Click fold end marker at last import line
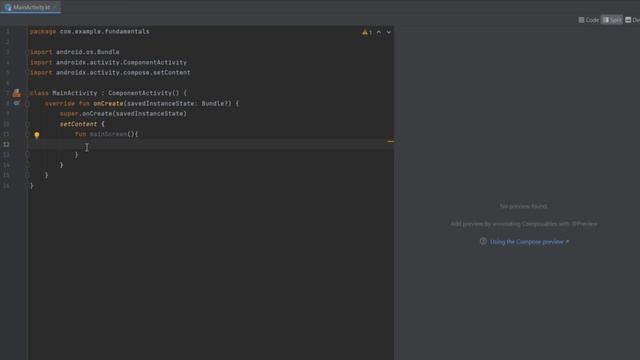640x360 pixels. coord(27,73)
